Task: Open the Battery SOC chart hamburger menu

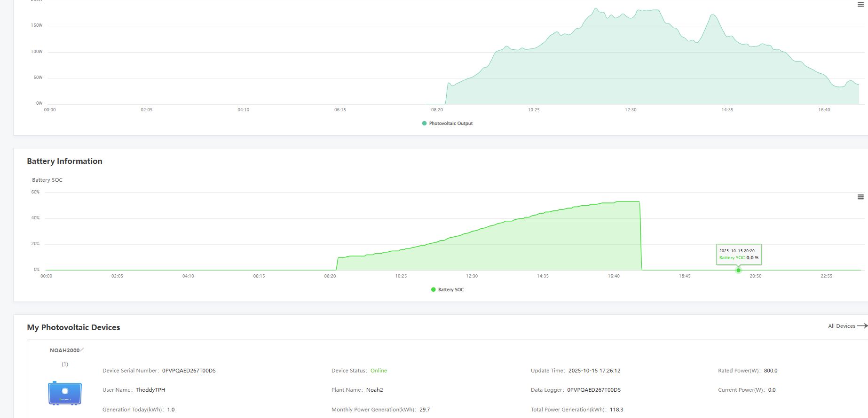Action: pyautogui.click(x=860, y=197)
